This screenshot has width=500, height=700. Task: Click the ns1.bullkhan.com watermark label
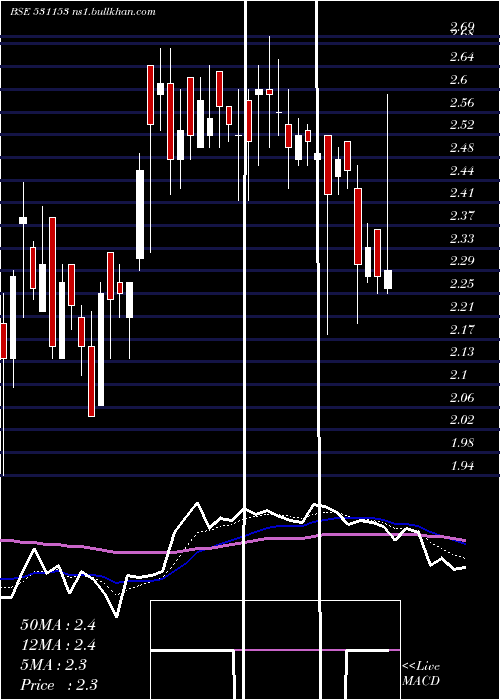[113, 12]
